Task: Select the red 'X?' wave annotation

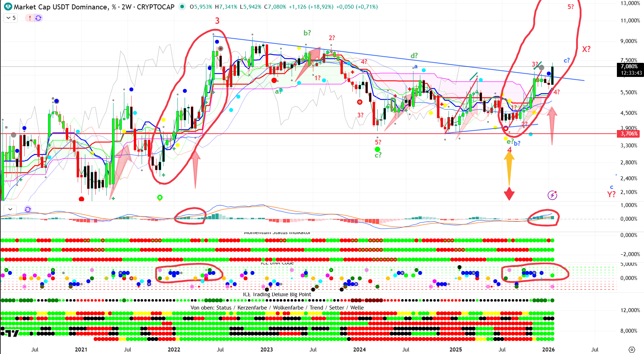Action: [586, 49]
